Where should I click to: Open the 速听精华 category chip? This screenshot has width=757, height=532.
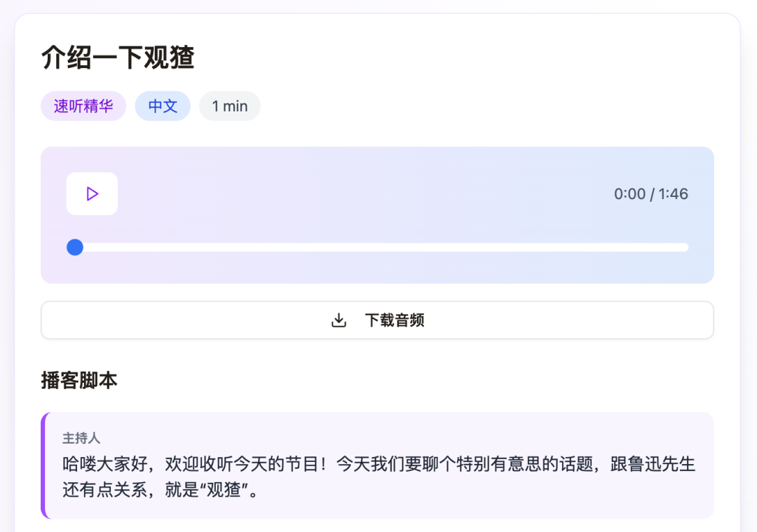83,106
